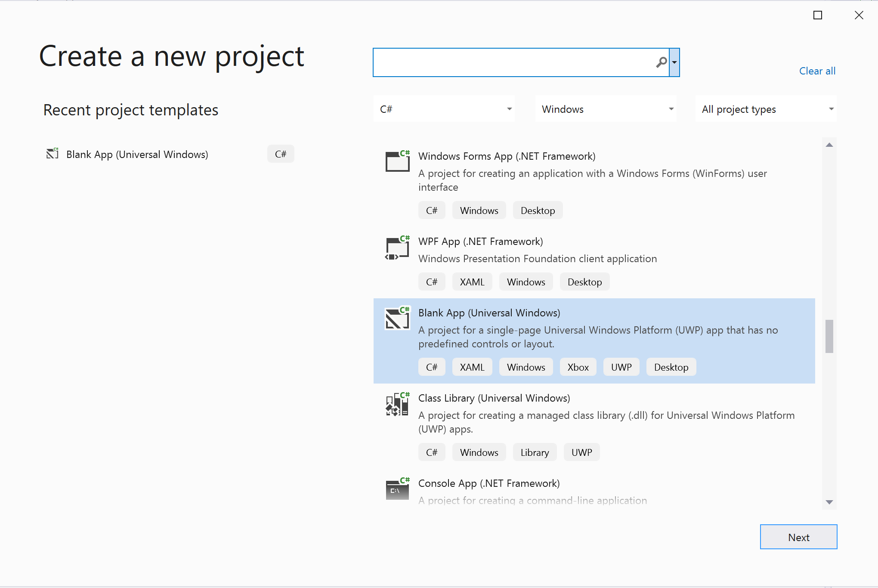The height and width of the screenshot is (588, 878).
Task: Select the Class Library (Universal Windows) icon
Action: (x=396, y=404)
